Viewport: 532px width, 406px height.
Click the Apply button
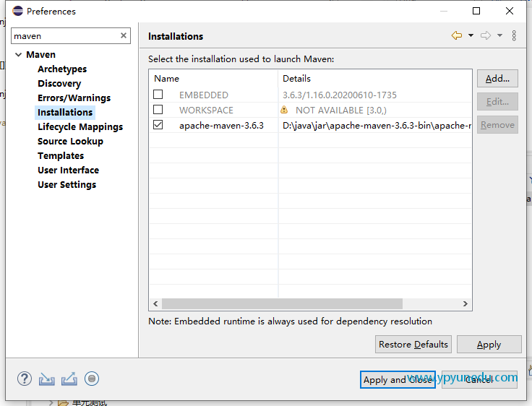(x=489, y=345)
